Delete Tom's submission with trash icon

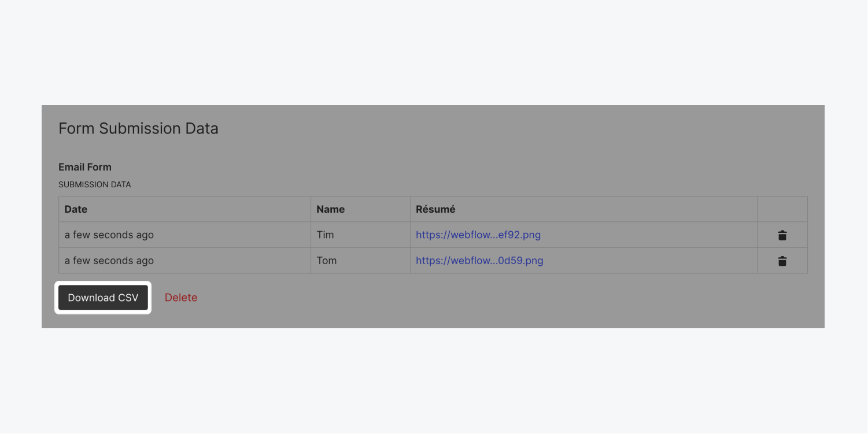click(x=782, y=261)
